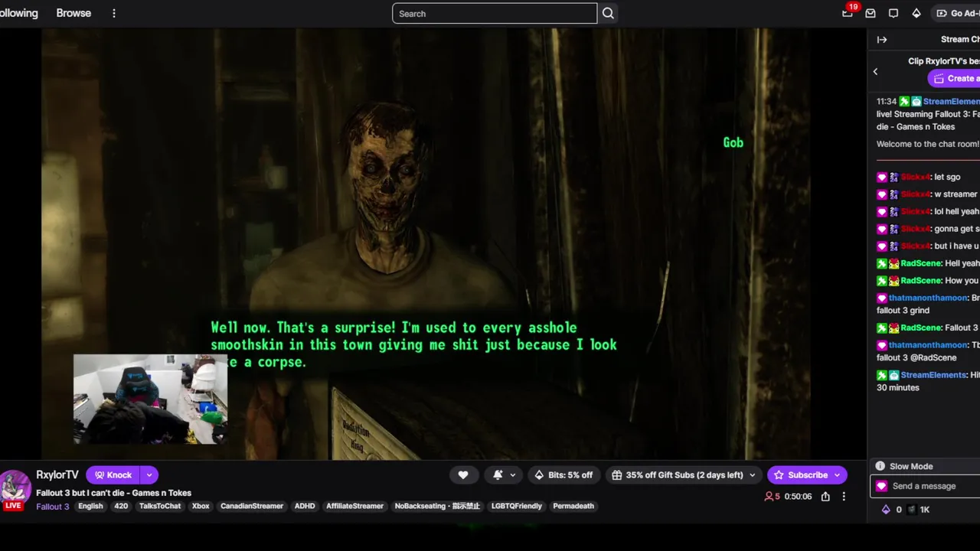Open the Stream Chat header title
Screen dimensions: 980x551
point(960,39)
